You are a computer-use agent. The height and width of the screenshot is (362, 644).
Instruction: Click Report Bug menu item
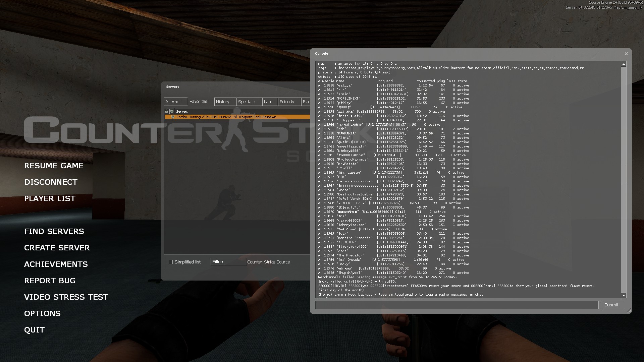pyautogui.click(x=50, y=281)
